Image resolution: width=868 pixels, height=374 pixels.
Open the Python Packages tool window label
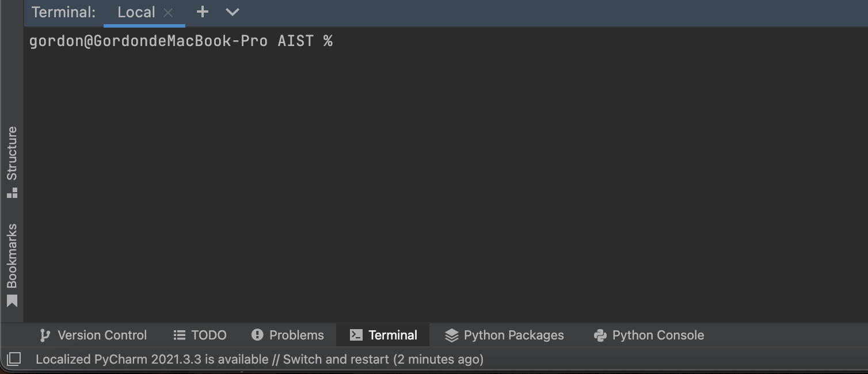pyautogui.click(x=513, y=335)
